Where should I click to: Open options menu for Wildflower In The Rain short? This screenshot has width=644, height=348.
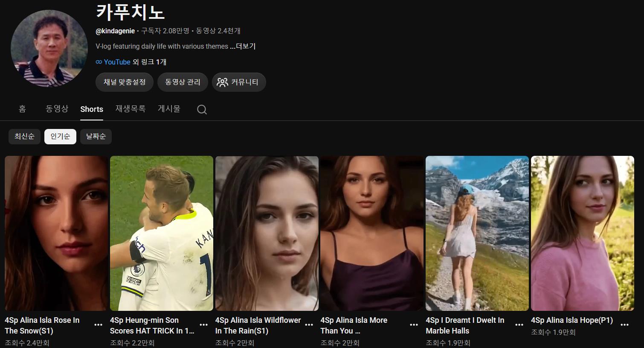click(x=309, y=325)
